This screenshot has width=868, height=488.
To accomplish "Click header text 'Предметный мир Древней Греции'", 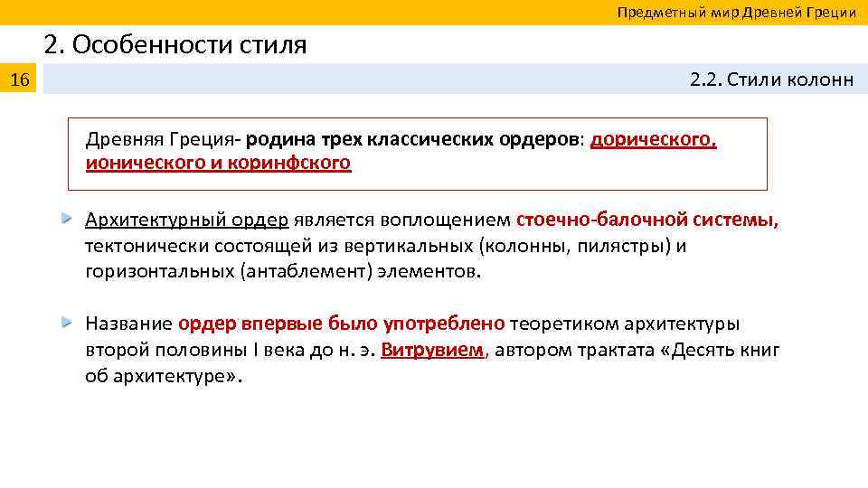I will pos(736,12).
